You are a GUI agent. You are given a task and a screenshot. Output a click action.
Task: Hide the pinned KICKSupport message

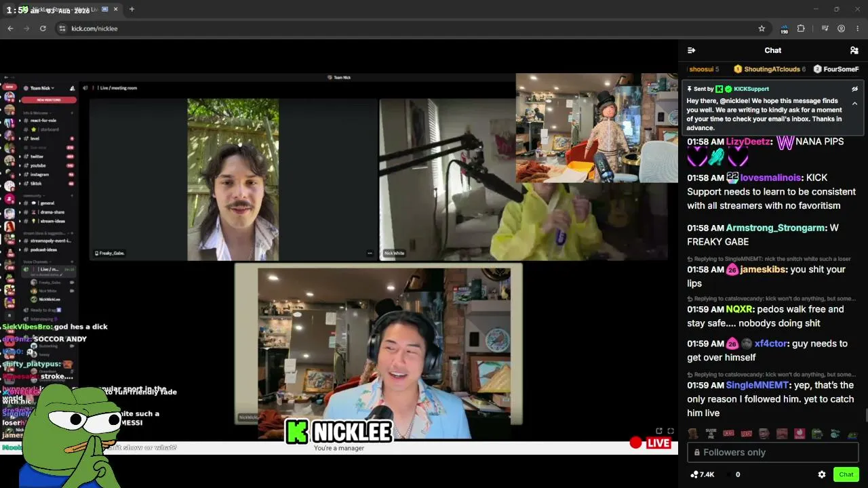click(x=854, y=89)
